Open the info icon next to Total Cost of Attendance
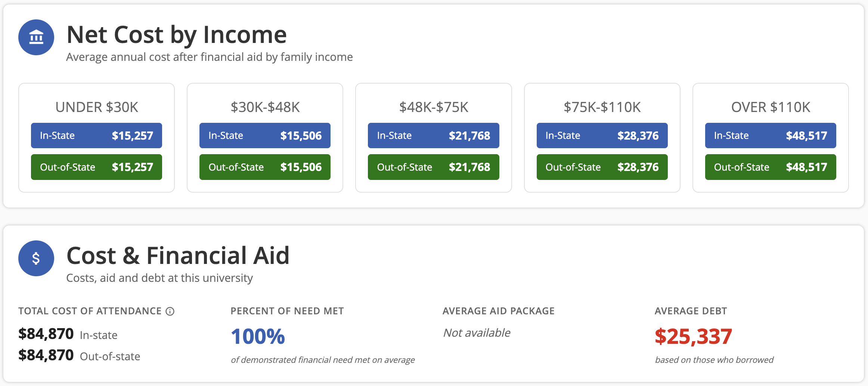Screen dimensions: 868x386 [x=170, y=311]
